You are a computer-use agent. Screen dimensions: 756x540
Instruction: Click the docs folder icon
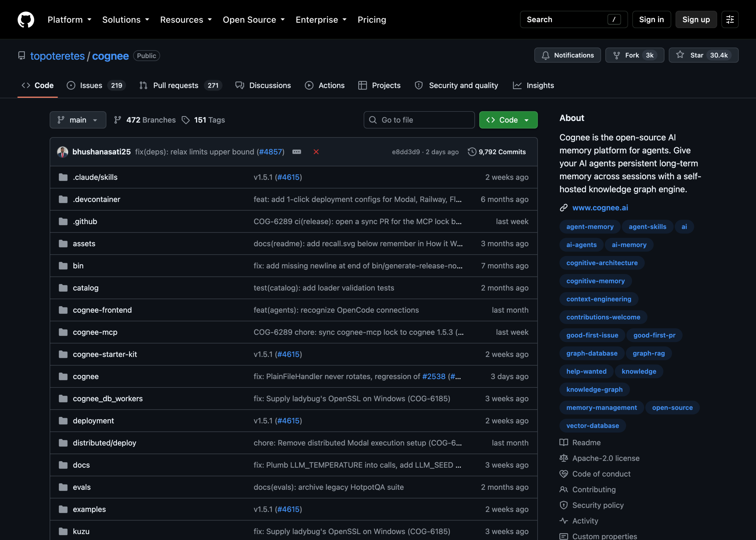tap(63, 465)
